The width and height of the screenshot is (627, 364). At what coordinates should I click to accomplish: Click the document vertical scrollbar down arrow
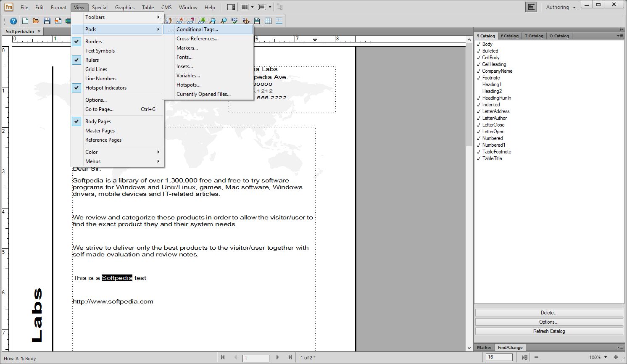[x=469, y=348]
